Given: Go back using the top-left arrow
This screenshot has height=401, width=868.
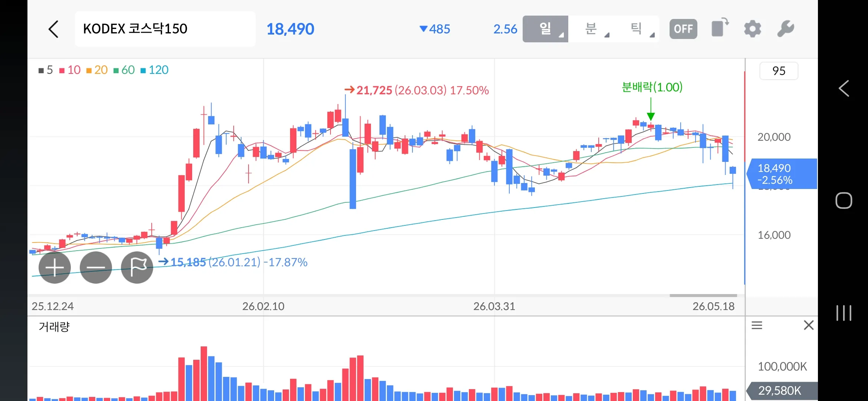Looking at the screenshot, I should click(53, 29).
